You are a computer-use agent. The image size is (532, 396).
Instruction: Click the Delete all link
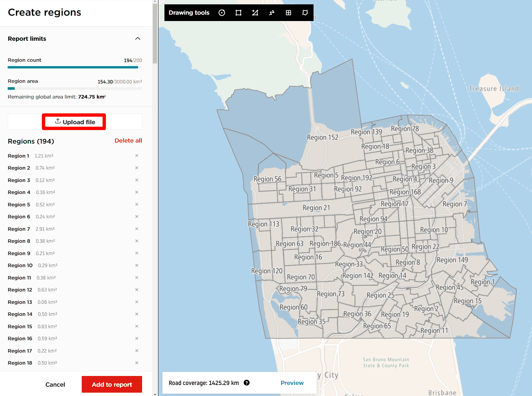coord(128,141)
